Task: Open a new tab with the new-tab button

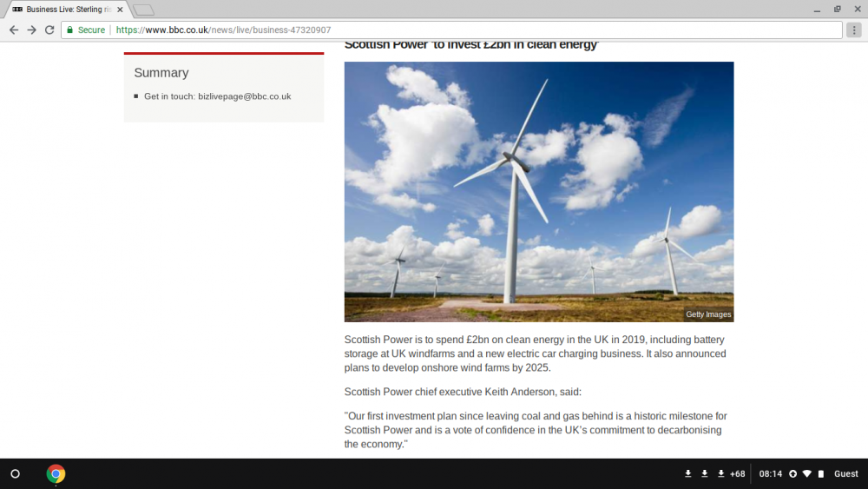Action: click(143, 10)
